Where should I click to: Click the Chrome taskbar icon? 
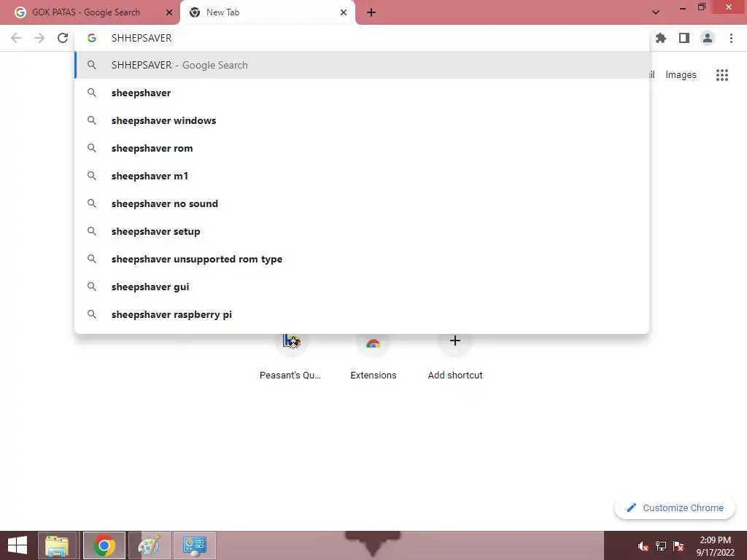pos(104,545)
